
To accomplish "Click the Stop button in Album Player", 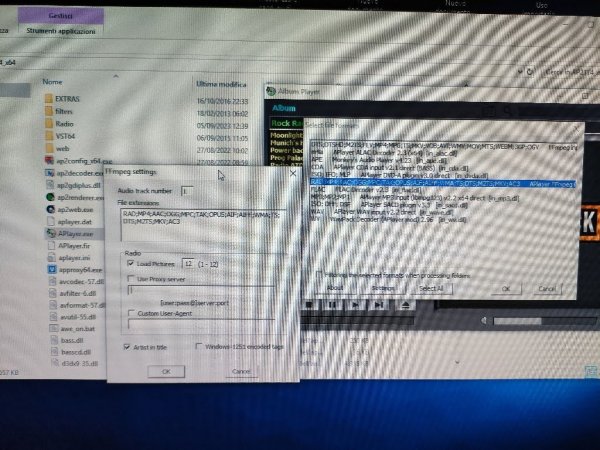I will 309,305.
